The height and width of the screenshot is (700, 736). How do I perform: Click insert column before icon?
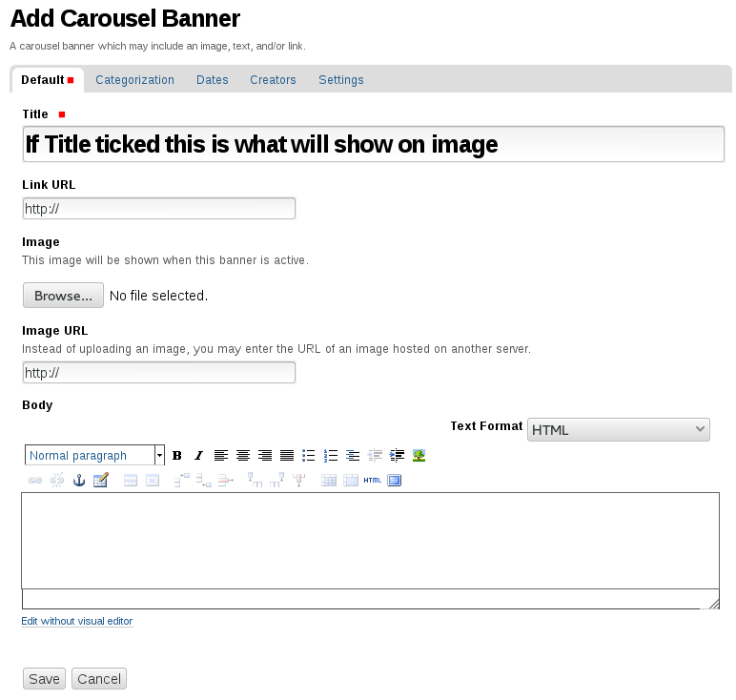click(x=255, y=481)
